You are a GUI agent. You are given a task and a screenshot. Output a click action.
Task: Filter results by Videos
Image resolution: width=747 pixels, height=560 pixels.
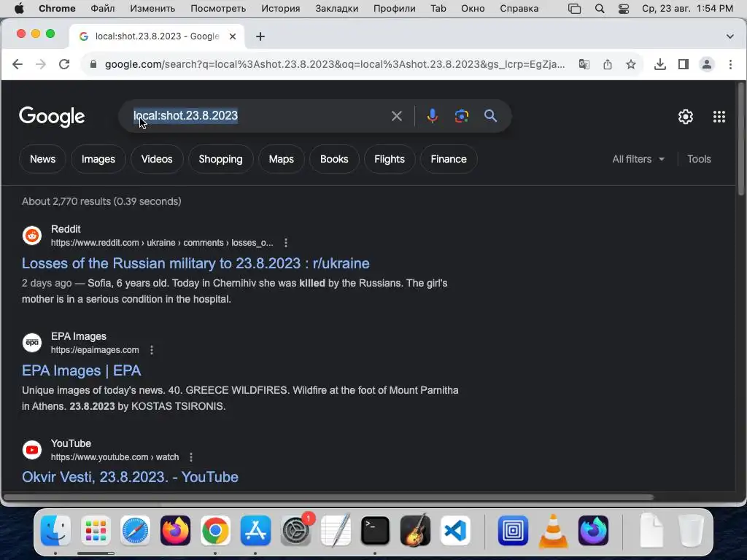pyautogui.click(x=157, y=159)
